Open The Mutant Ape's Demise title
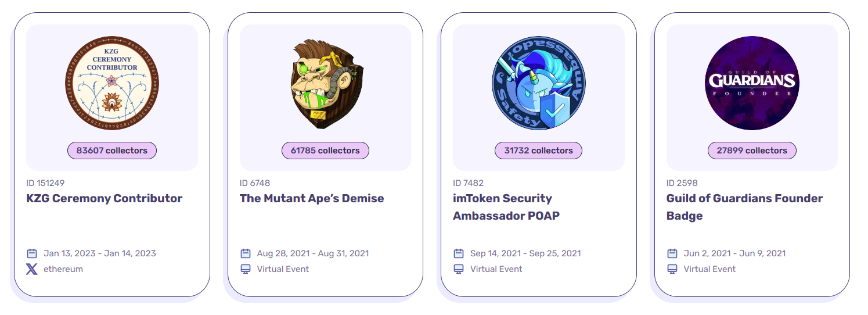This screenshot has height=315, width=868. [x=312, y=198]
